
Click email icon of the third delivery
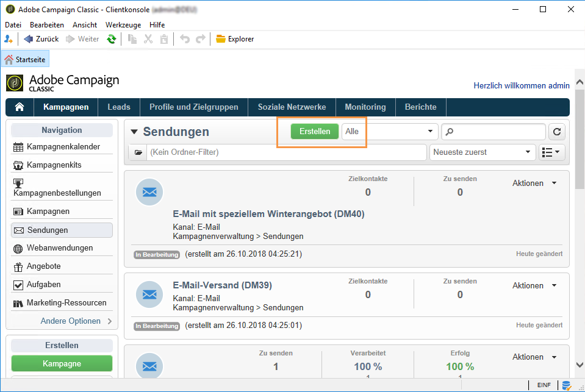click(x=149, y=366)
